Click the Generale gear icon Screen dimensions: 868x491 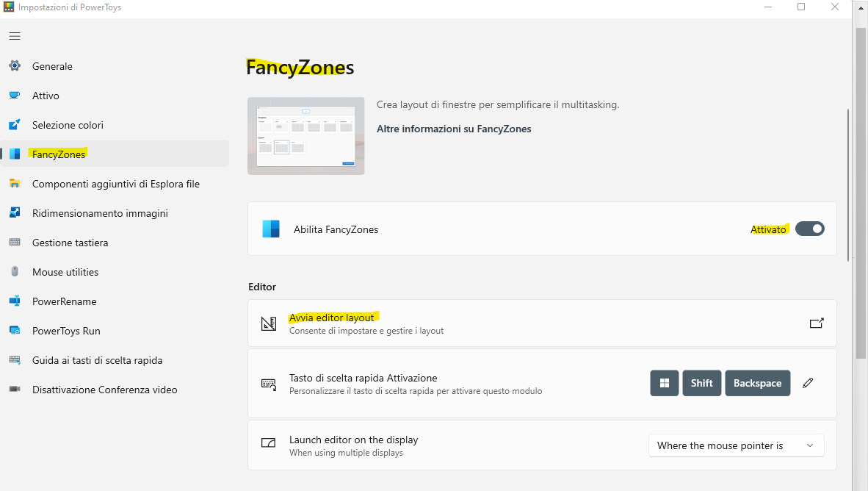click(15, 66)
